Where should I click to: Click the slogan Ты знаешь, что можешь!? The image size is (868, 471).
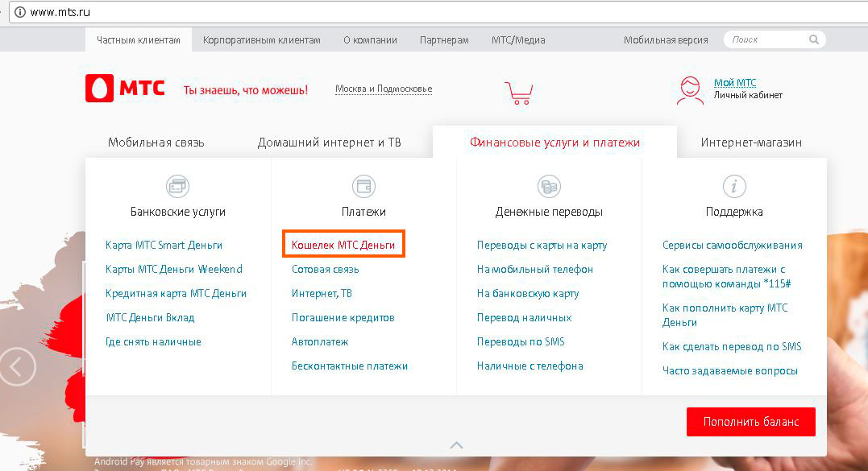point(246,90)
